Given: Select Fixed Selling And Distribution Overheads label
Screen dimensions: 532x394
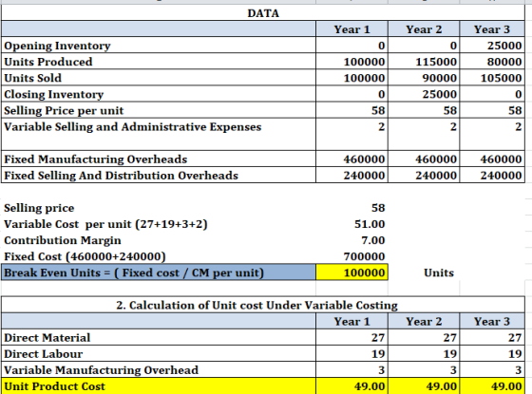Looking at the screenshot, I should 159,175.
